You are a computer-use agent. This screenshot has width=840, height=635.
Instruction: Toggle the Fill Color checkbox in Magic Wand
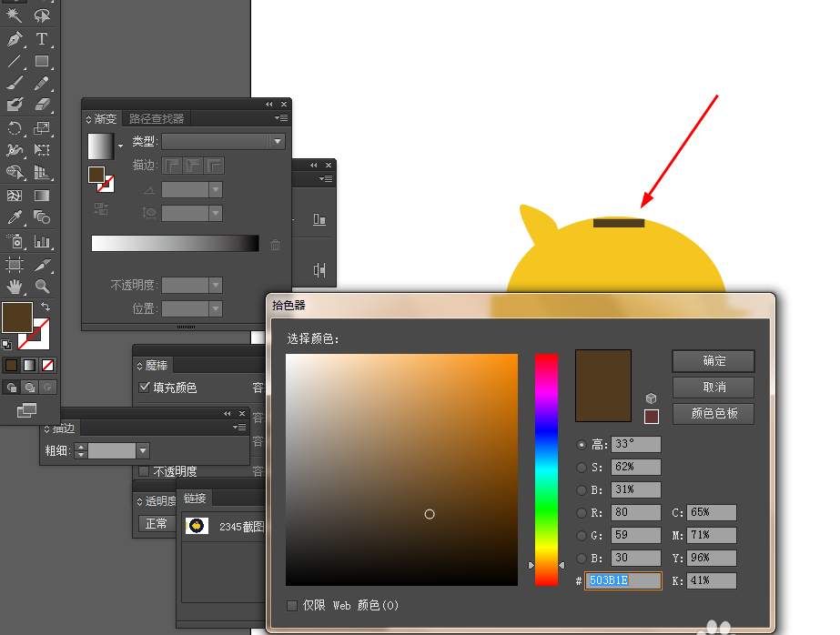pos(144,387)
